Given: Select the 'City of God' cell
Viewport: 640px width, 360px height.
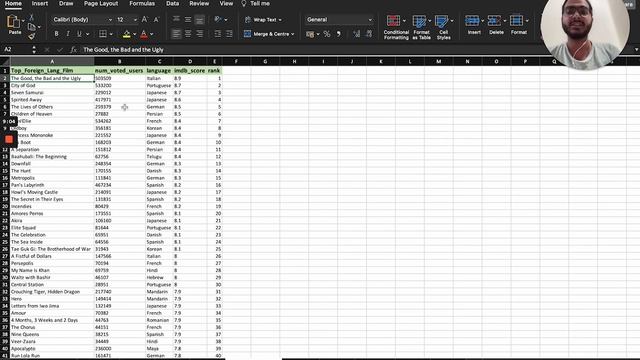Looking at the screenshot, I should [52, 85].
